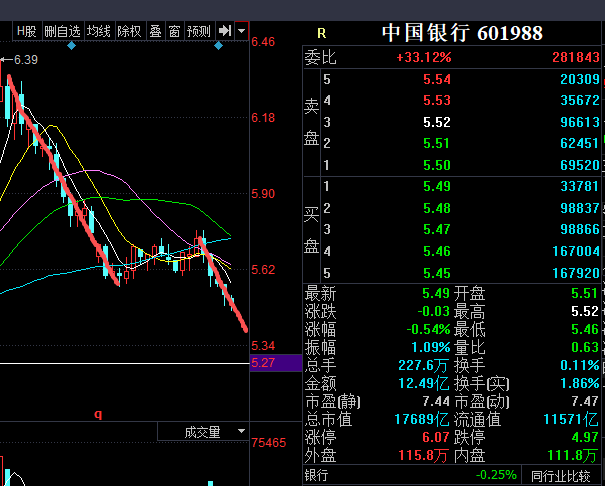The image size is (605, 486).
Task: Open the 成交量 indicator dropdown
Action: click(203, 432)
